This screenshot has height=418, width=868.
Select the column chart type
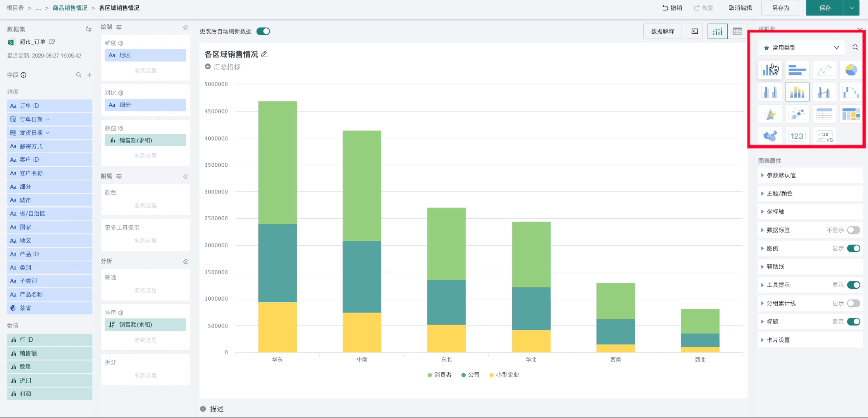click(770, 70)
